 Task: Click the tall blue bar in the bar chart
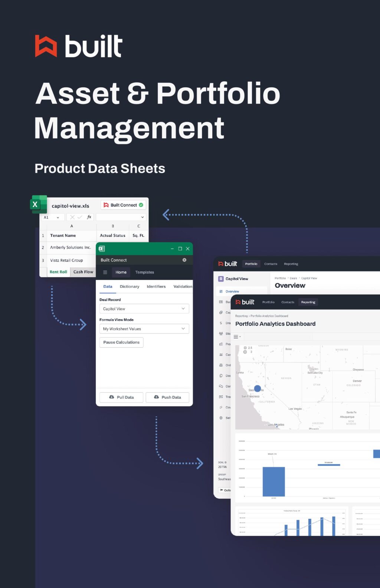[273, 482]
